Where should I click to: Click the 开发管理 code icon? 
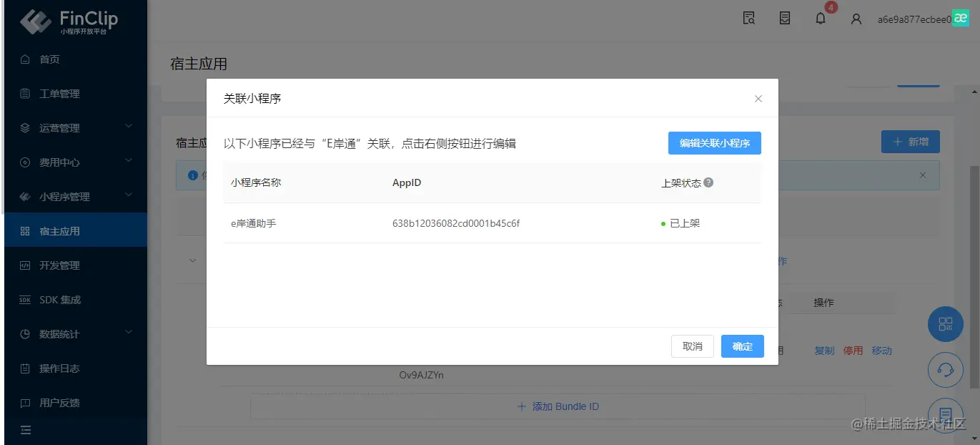tap(25, 265)
